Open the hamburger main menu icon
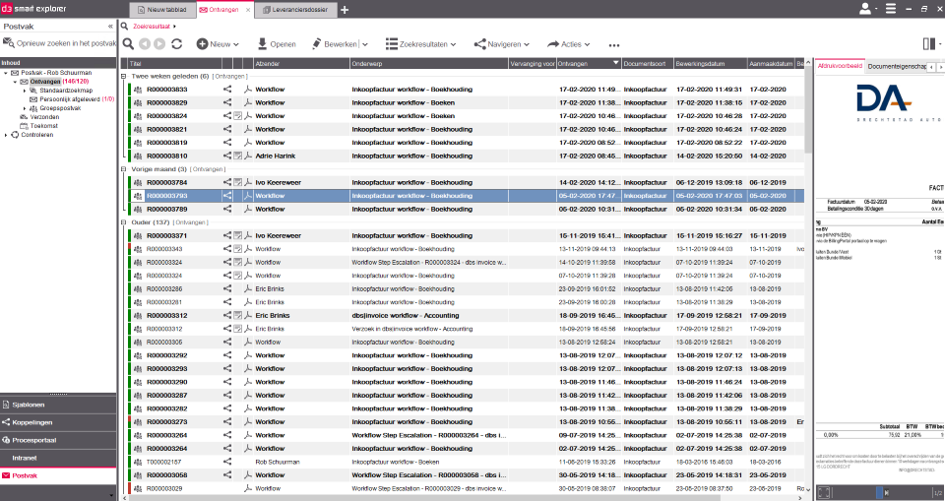The width and height of the screenshot is (945, 501). click(x=891, y=8)
